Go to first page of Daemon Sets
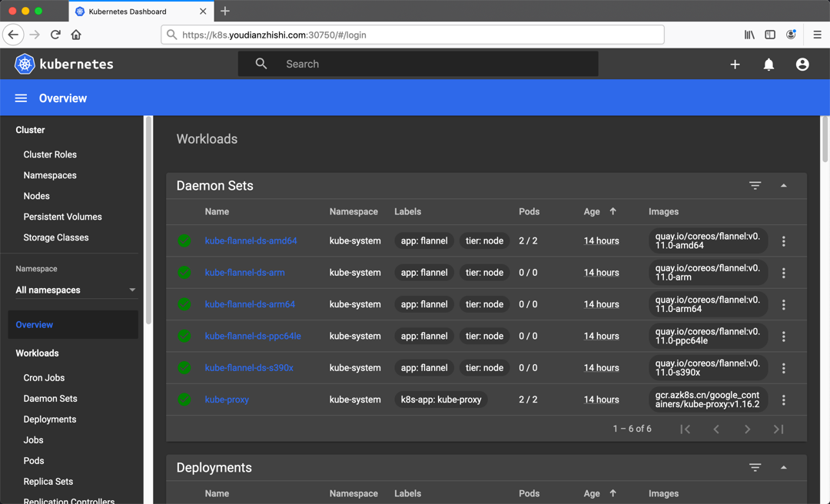Viewport: 830px width, 504px height. tap(685, 429)
